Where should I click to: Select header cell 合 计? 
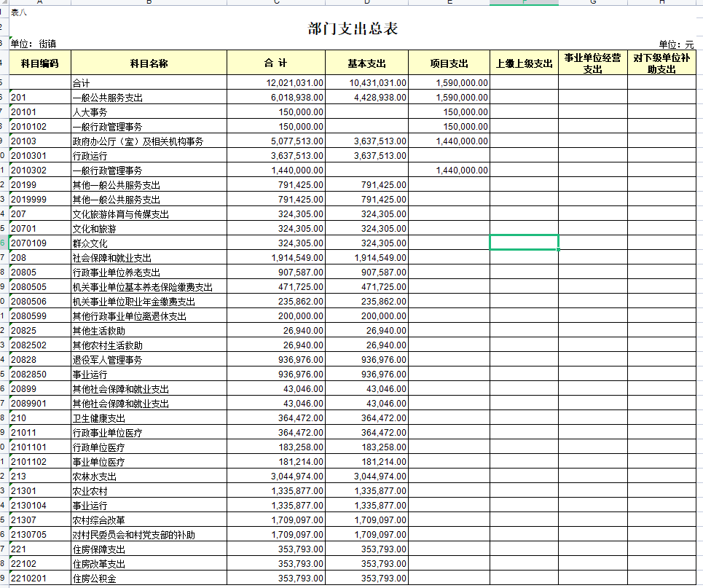pos(275,63)
